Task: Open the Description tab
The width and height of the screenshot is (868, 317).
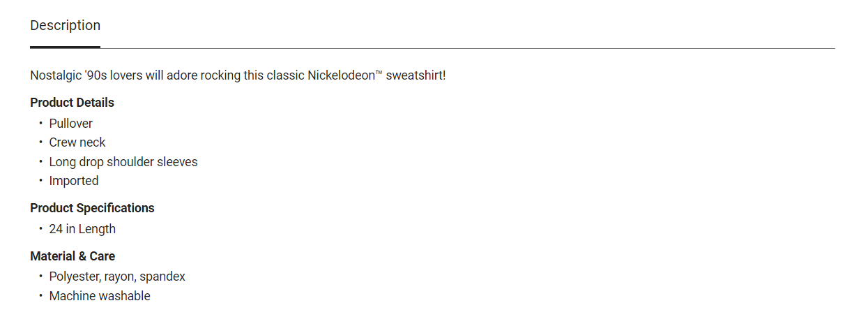Action: click(x=65, y=26)
